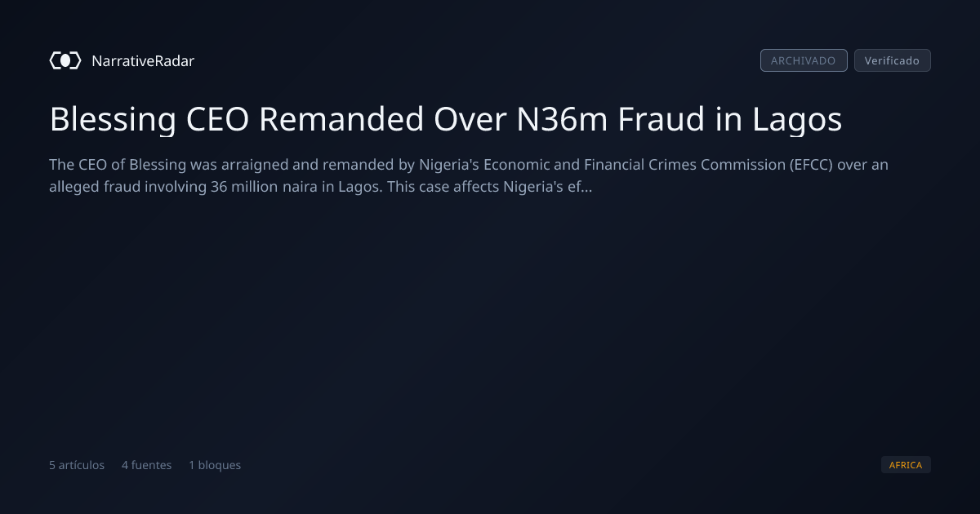This screenshot has height=514, width=980.
Task: Select the AFRICA region tag
Action: 906,465
